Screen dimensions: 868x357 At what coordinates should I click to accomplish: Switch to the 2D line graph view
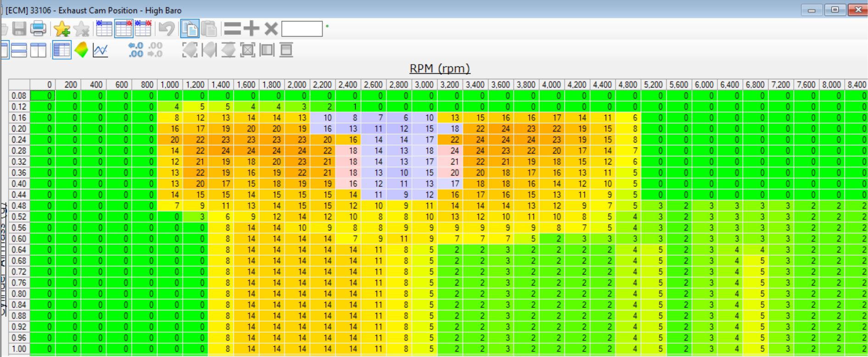coord(100,50)
